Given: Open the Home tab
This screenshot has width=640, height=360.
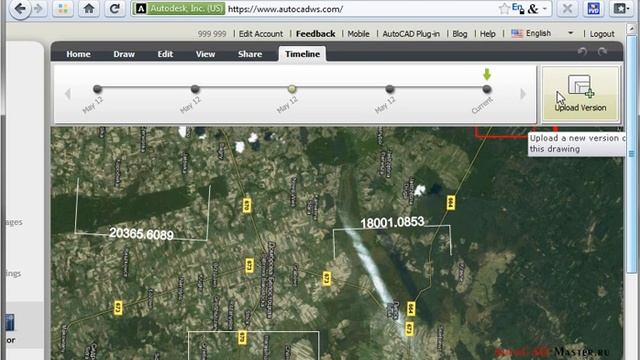Looking at the screenshot, I should pos(78,54).
